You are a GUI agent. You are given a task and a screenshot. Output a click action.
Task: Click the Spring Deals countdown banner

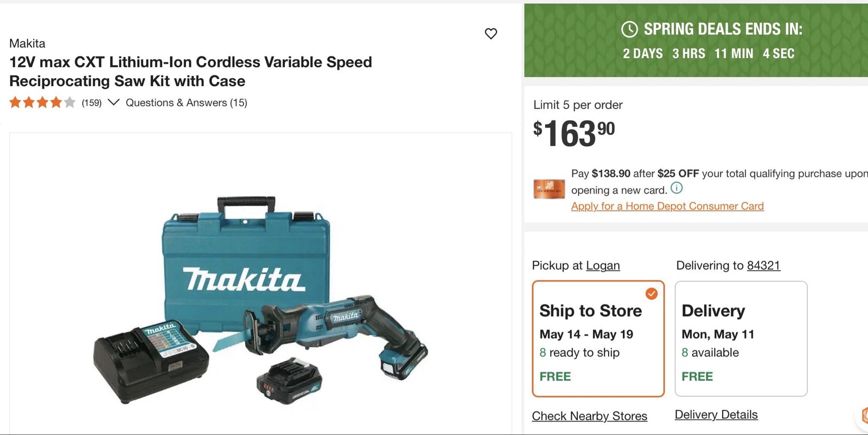[696, 40]
